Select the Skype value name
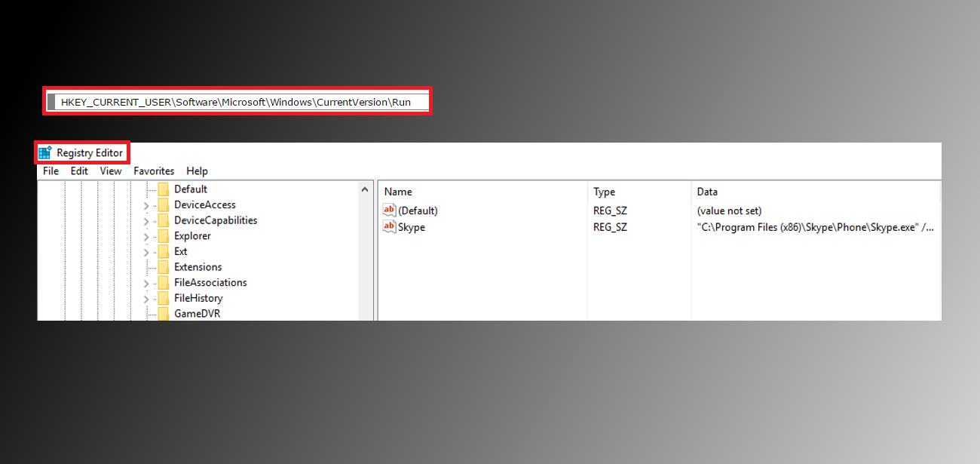Viewport: 980px width, 464px height. (x=412, y=227)
